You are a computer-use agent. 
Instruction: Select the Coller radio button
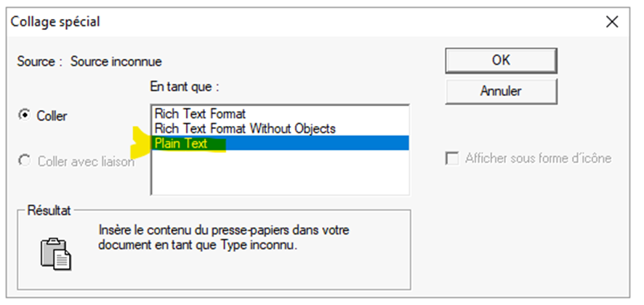25,115
